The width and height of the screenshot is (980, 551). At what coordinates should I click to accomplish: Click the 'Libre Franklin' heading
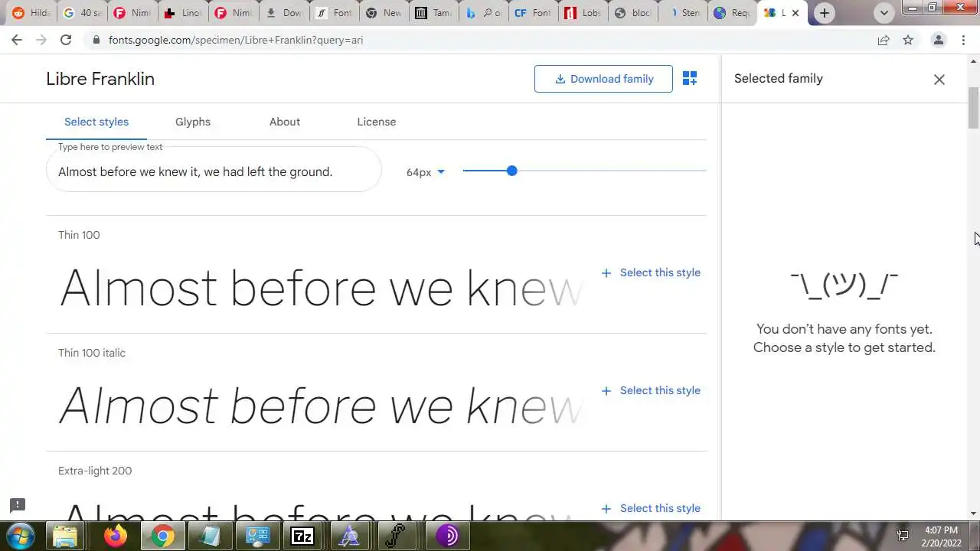click(x=100, y=79)
